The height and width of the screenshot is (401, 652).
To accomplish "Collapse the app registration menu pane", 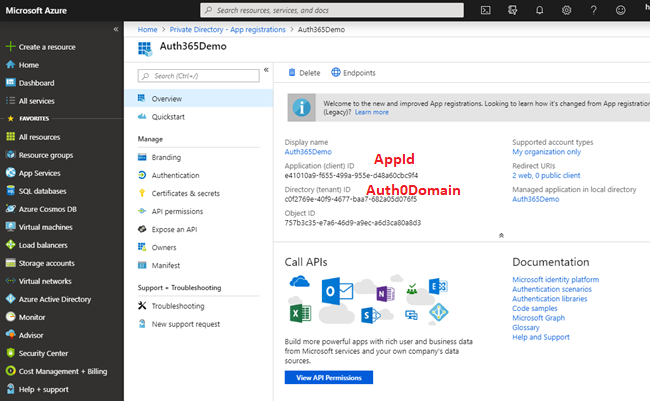I will pos(266,70).
